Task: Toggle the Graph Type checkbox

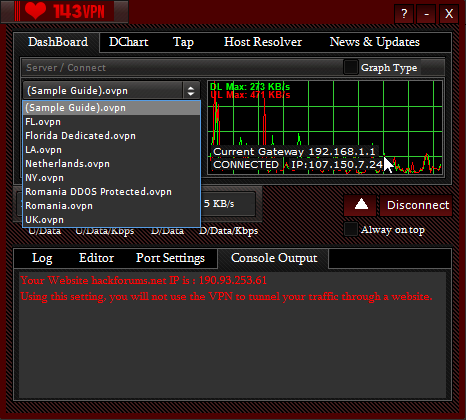Action: 351,67
